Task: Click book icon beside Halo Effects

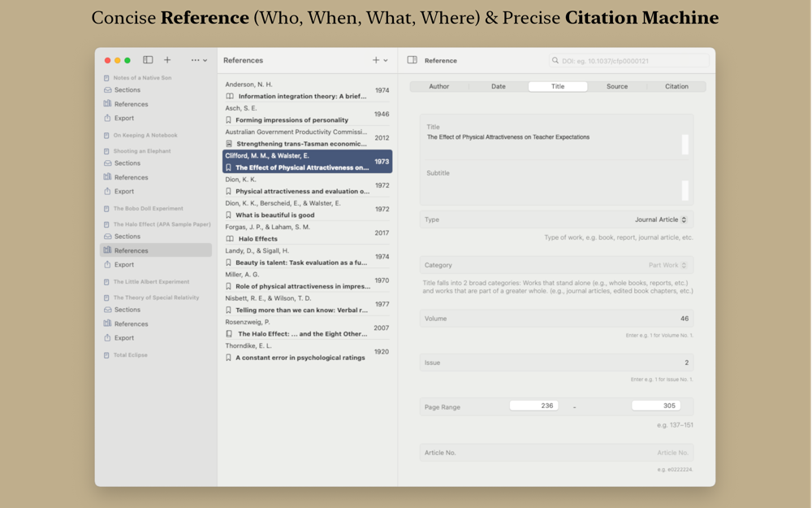Action: [230, 239]
